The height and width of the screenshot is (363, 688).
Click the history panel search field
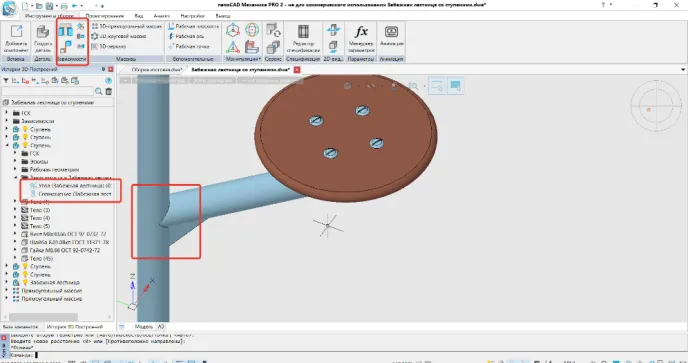pos(47,91)
